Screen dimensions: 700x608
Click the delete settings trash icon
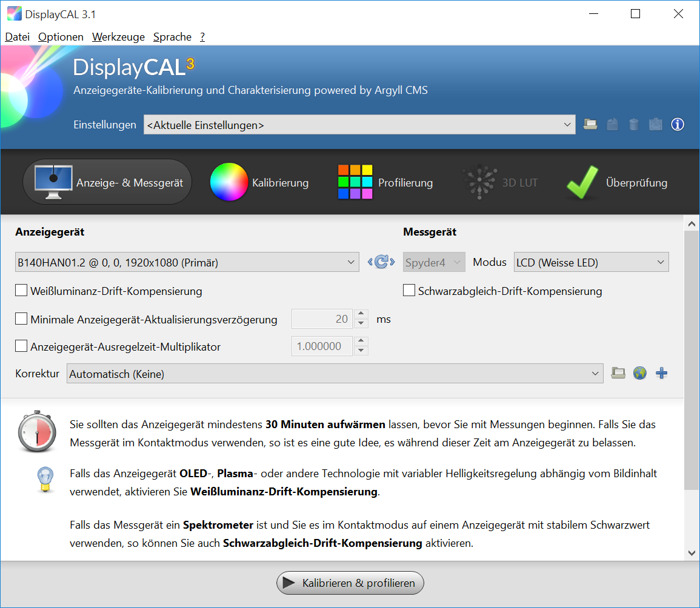[x=633, y=125]
